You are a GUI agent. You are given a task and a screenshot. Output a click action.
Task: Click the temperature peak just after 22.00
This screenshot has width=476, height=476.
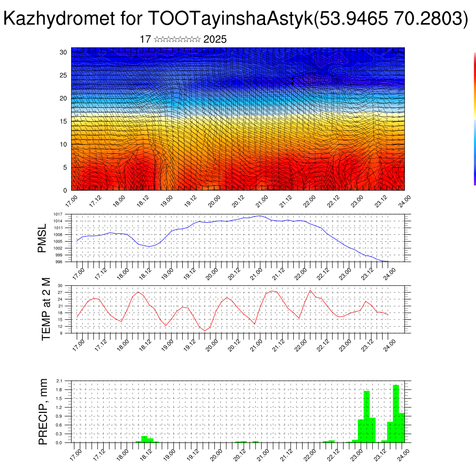click(x=310, y=291)
